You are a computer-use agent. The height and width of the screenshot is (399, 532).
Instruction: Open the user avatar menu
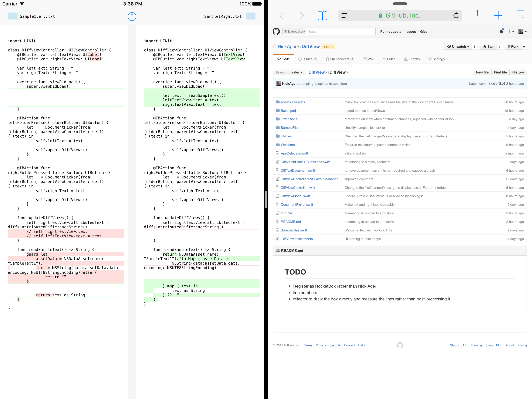coord(522,31)
